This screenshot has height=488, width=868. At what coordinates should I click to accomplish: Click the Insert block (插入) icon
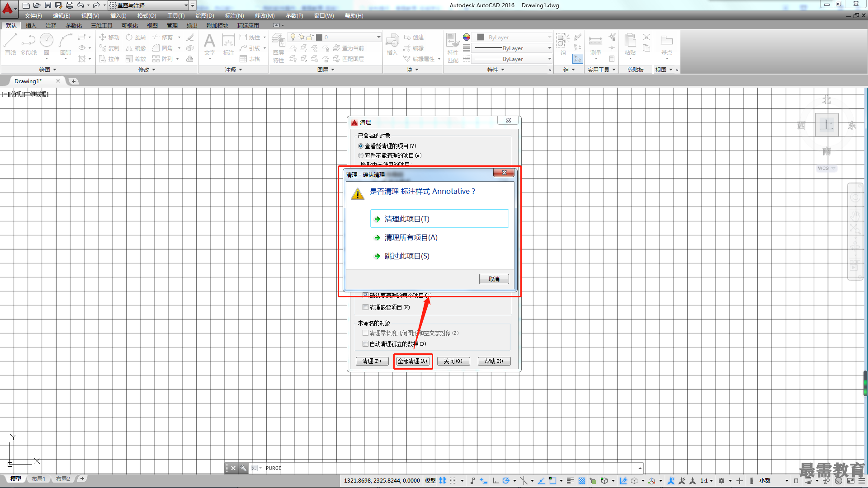pos(392,44)
